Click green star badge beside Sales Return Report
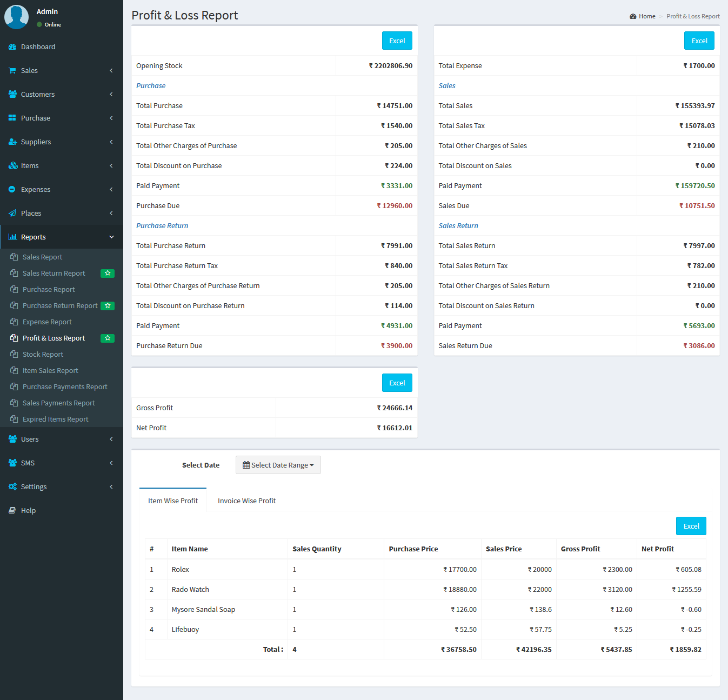This screenshot has width=728, height=700. click(108, 274)
